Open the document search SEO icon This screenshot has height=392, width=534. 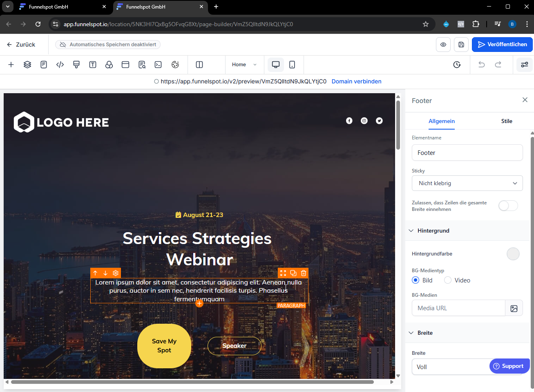tap(142, 65)
